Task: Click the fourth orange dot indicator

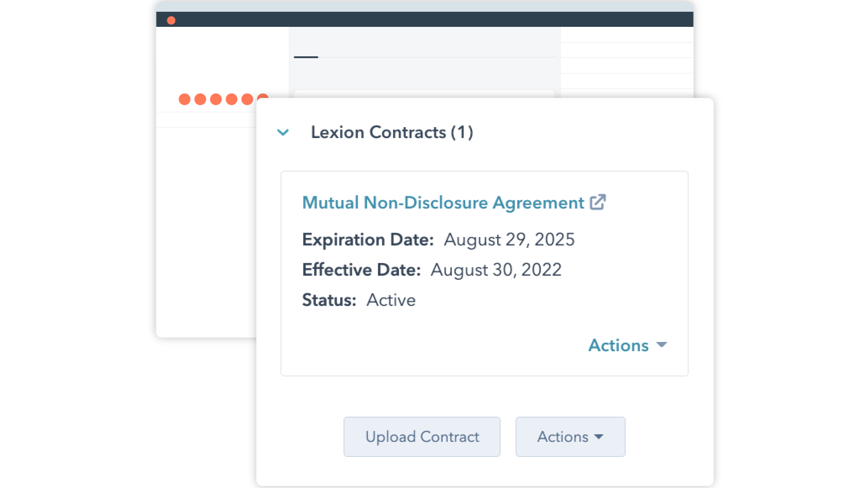Action: tap(231, 99)
